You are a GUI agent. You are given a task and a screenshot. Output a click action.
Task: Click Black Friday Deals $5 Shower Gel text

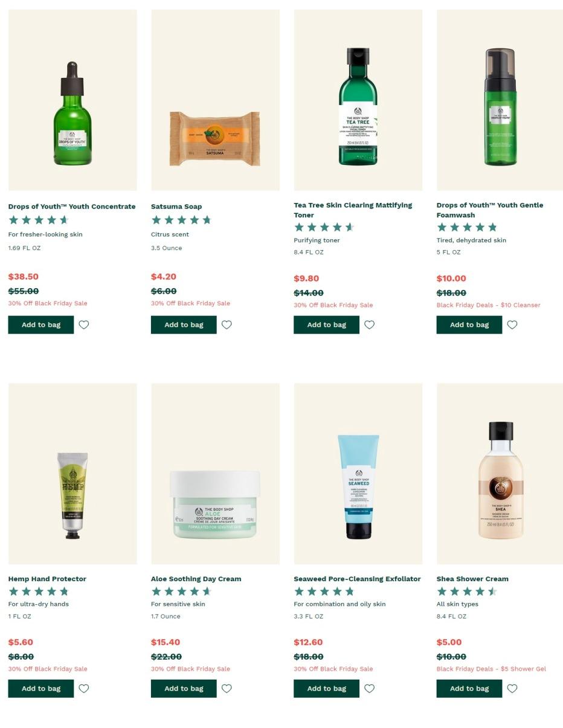pyautogui.click(x=491, y=669)
